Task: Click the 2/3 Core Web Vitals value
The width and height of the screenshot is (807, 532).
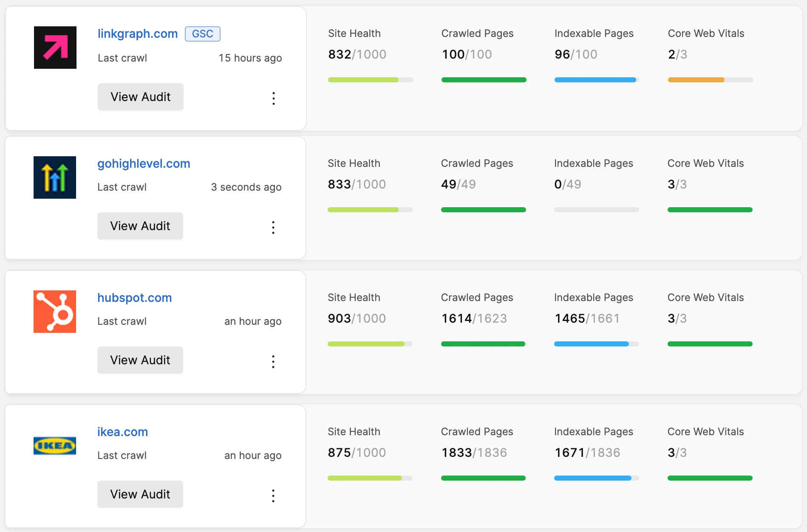Action: 678,54
